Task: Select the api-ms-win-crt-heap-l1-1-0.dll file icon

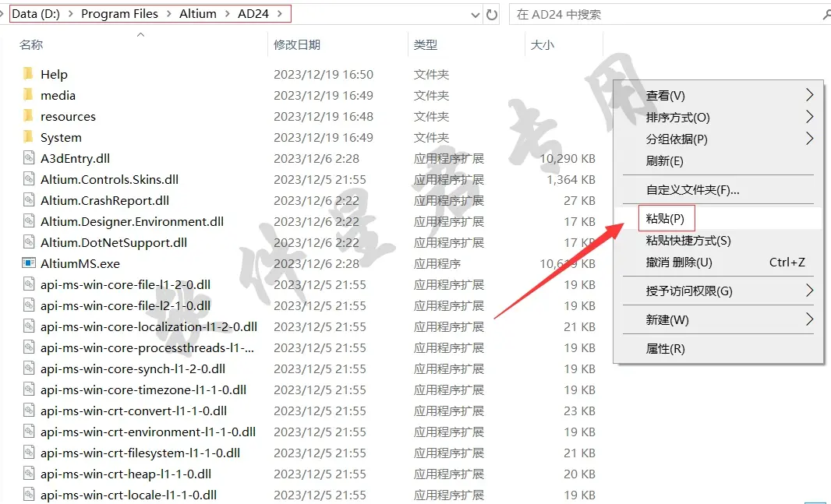Action: click(x=29, y=474)
